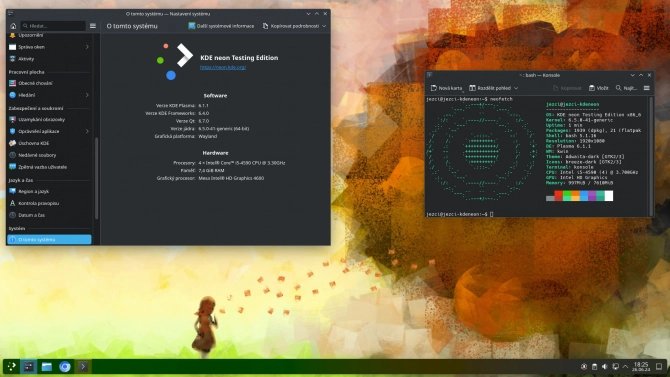Viewport: 670px width, 377px height.
Task: Click the show desktop button in the panel
Action: click(x=659, y=367)
